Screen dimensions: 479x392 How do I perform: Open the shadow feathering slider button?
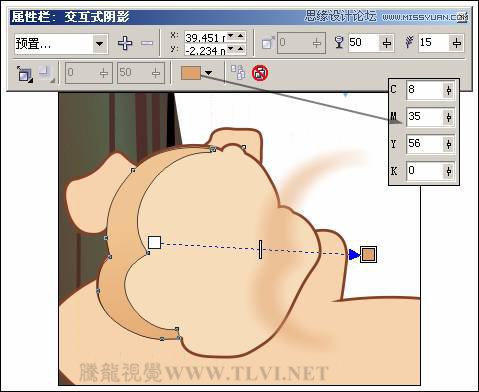click(x=457, y=43)
